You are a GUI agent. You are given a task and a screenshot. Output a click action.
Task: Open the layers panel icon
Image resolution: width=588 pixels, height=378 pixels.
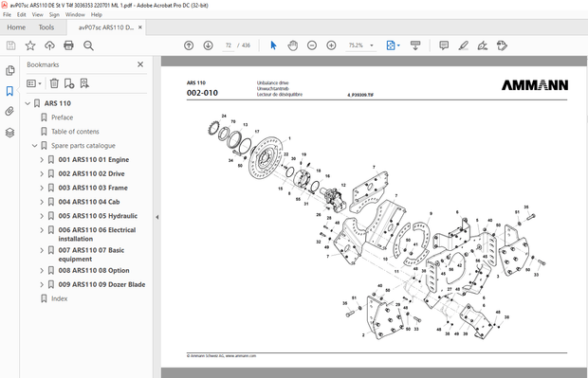pos(9,133)
